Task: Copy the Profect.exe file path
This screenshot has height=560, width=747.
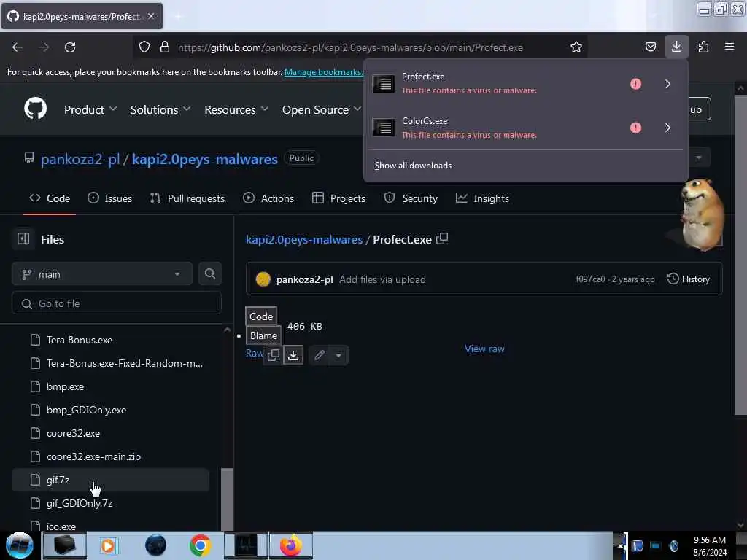Action: click(x=442, y=238)
